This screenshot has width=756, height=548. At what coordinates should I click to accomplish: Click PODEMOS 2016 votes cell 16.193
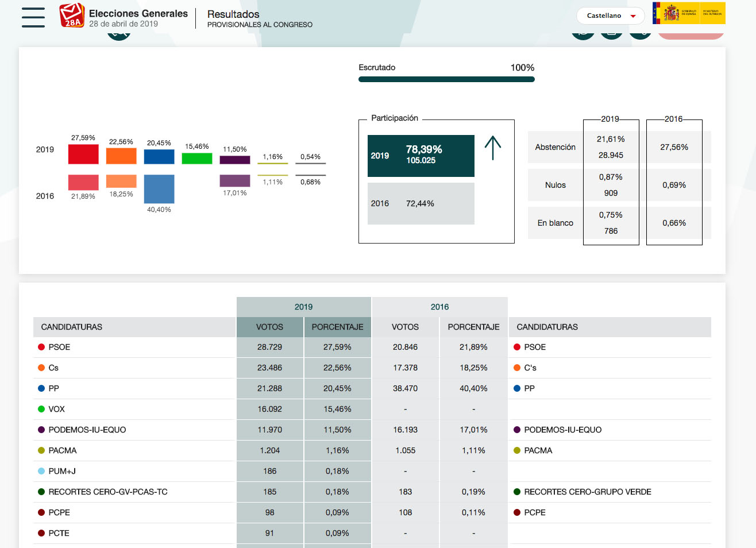pos(406,430)
